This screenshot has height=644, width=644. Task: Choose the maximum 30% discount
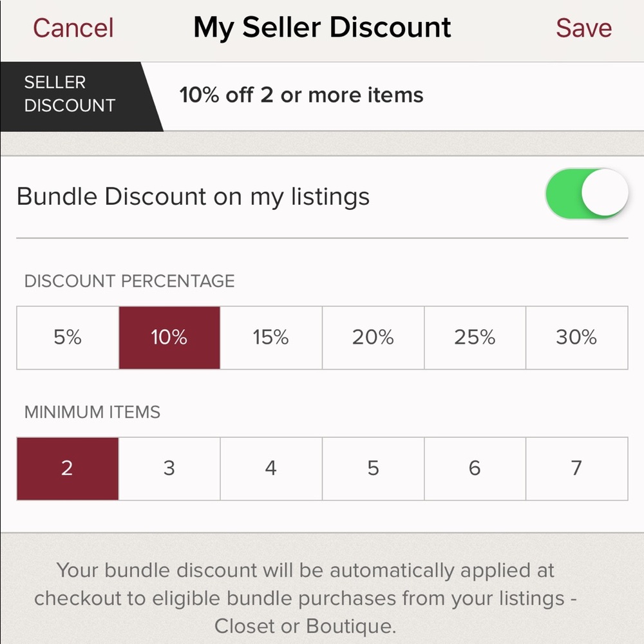click(577, 337)
